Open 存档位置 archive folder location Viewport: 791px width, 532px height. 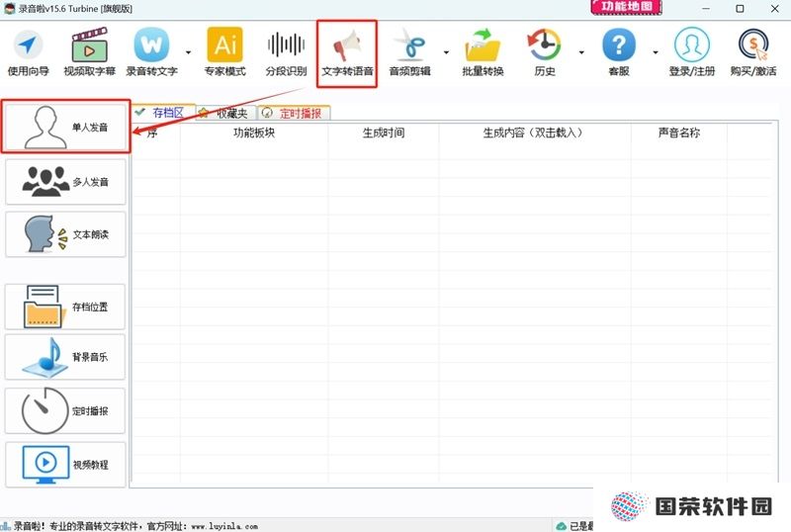tap(65, 307)
